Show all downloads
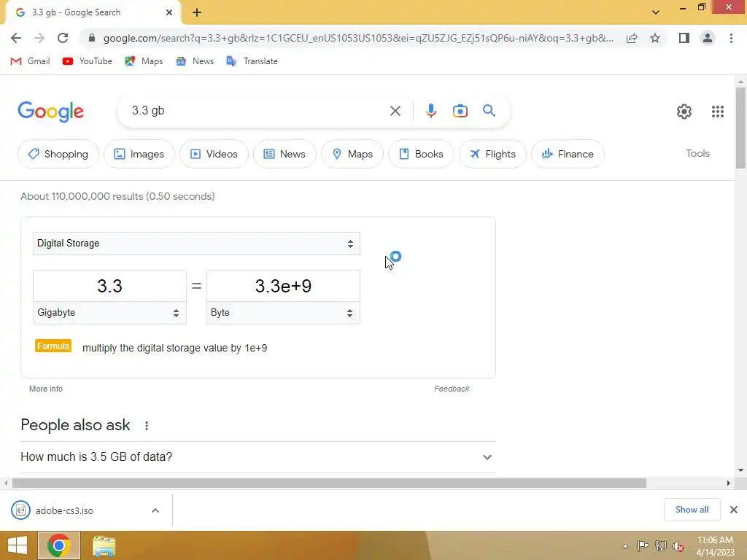This screenshot has width=747, height=560. tap(692, 510)
